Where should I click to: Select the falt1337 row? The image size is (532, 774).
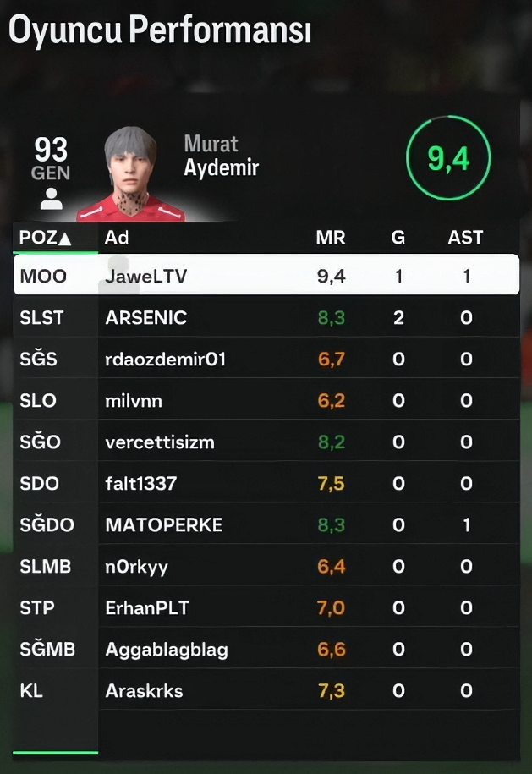coord(266,483)
